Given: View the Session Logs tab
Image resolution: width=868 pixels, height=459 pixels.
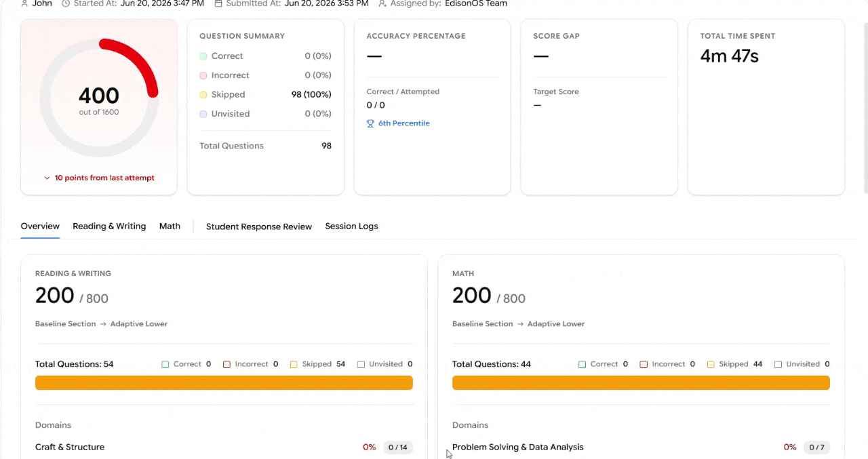Looking at the screenshot, I should (x=351, y=226).
